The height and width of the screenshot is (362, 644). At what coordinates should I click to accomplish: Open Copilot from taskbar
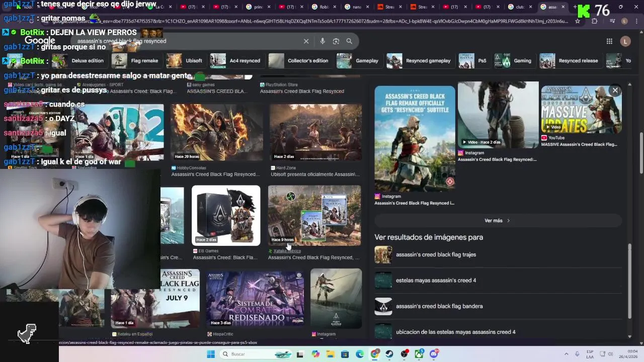click(x=315, y=354)
